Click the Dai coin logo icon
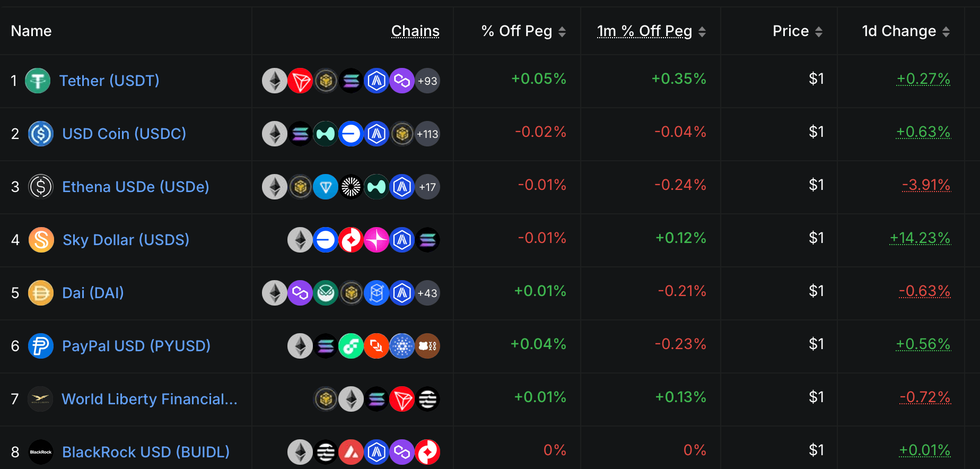Screen dimensions: 980x469 [41, 293]
